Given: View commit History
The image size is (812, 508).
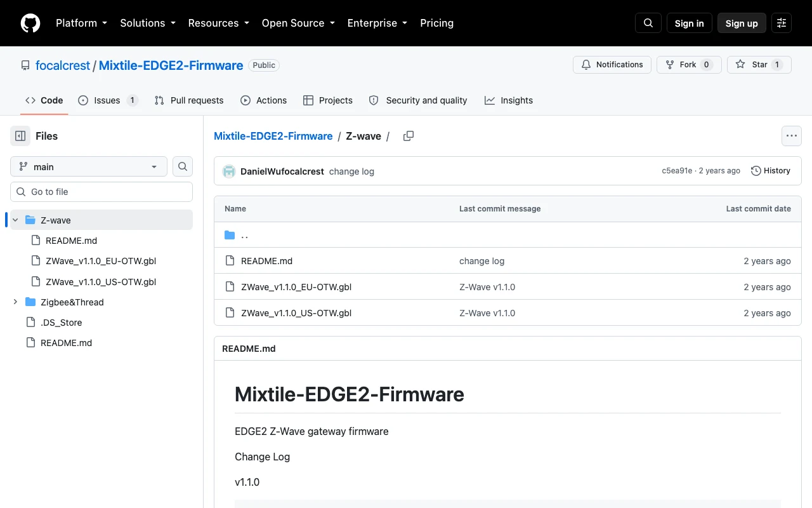Looking at the screenshot, I should (x=771, y=171).
